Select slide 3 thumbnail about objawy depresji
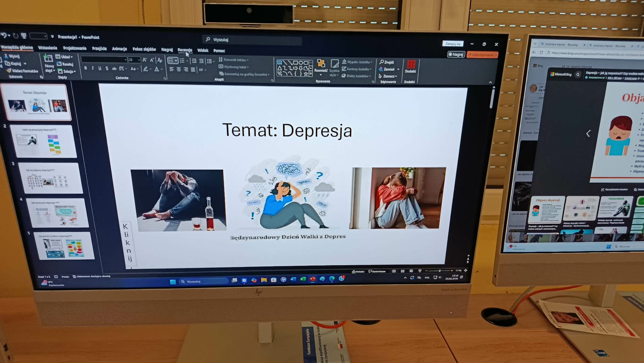 click(x=50, y=178)
